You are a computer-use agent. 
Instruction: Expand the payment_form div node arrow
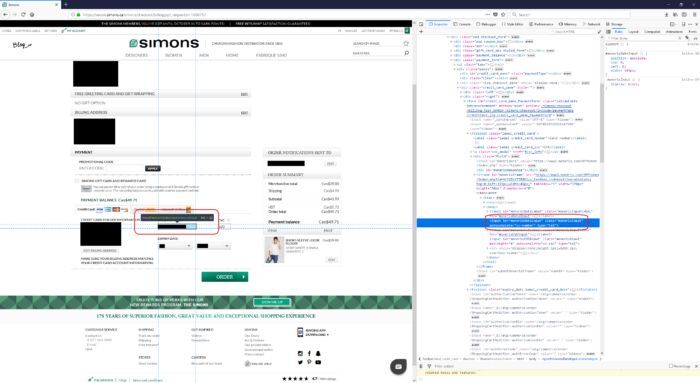[x=451, y=60]
